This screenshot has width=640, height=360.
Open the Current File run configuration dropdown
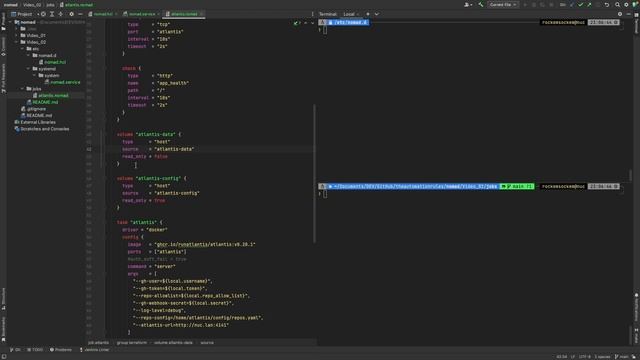pyautogui.click(x=503, y=4)
